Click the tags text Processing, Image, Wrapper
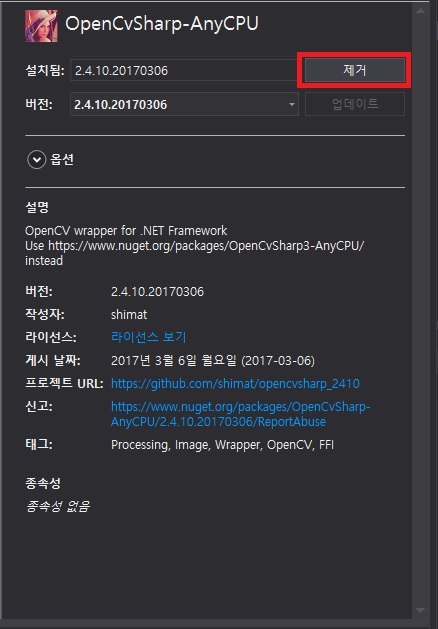The image size is (438, 629). (187, 445)
